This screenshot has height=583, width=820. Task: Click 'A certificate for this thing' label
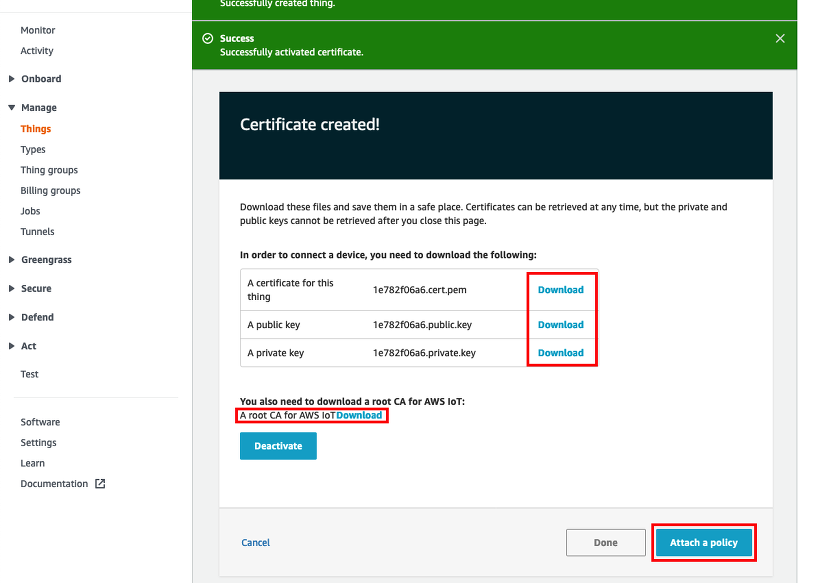(290, 290)
